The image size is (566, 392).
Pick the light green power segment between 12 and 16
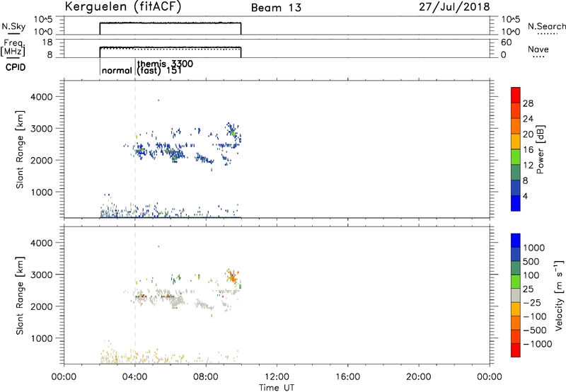516,157
